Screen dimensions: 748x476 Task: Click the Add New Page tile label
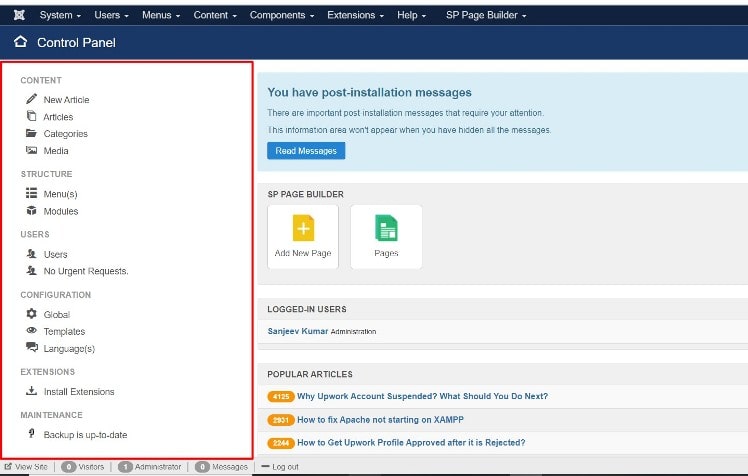[303, 253]
